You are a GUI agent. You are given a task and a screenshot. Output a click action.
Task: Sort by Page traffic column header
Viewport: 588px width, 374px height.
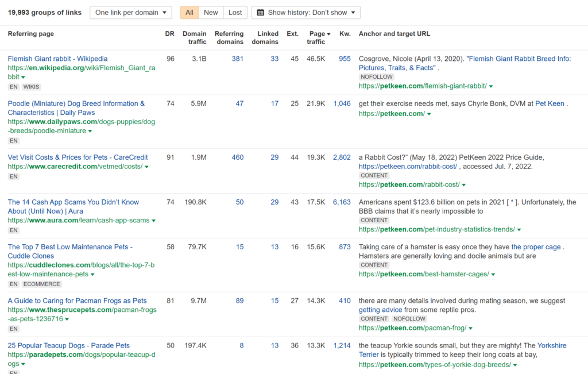point(318,37)
